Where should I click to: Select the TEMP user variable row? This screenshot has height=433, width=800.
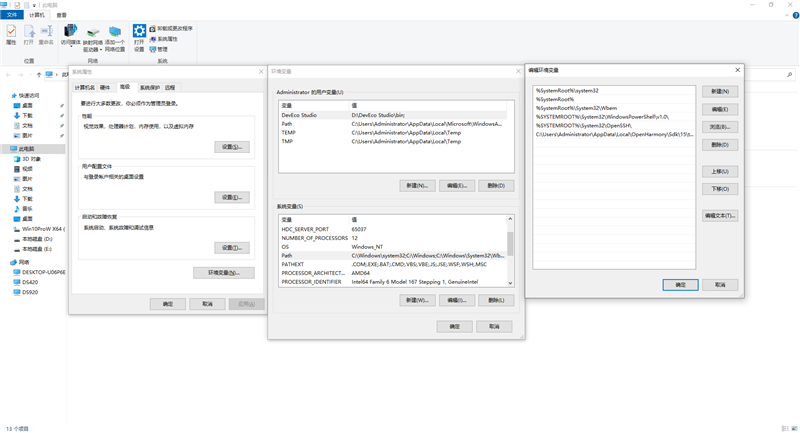393,133
